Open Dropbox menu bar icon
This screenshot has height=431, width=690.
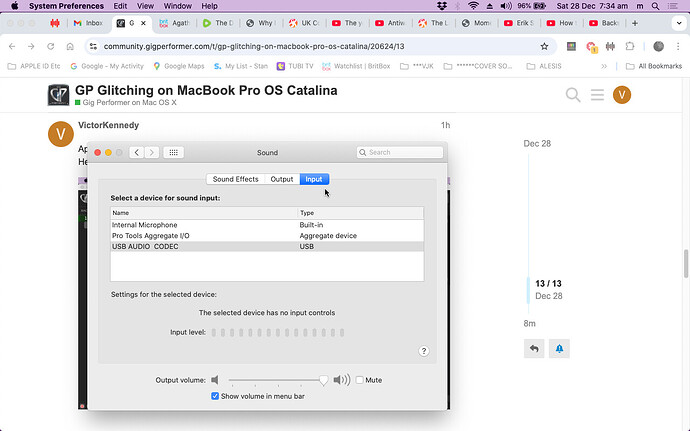(x=441, y=6)
